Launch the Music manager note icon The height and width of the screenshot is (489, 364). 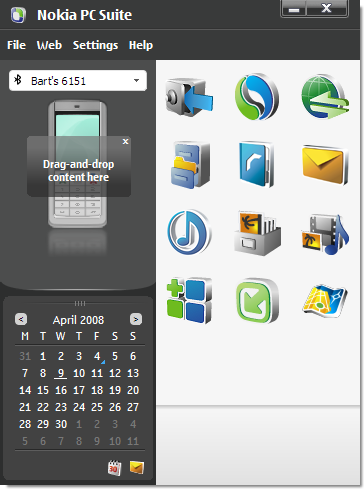pos(189,232)
